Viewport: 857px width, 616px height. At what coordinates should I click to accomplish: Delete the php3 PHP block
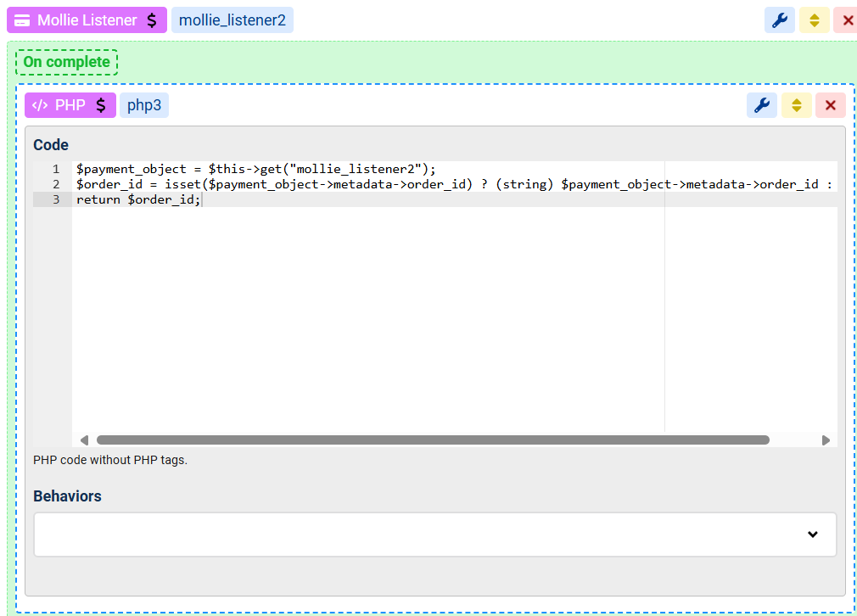point(830,105)
